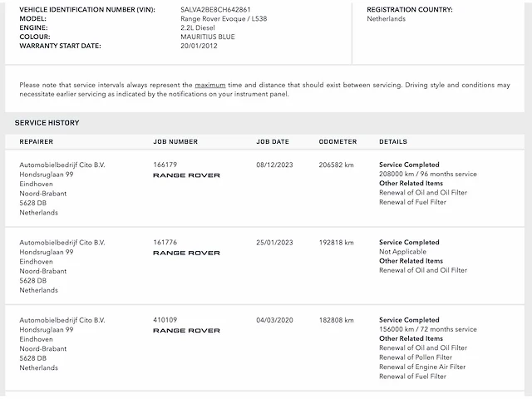Click the Range Rover logo under job 166179
This screenshot has height=399, width=532.
pos(186,175)
